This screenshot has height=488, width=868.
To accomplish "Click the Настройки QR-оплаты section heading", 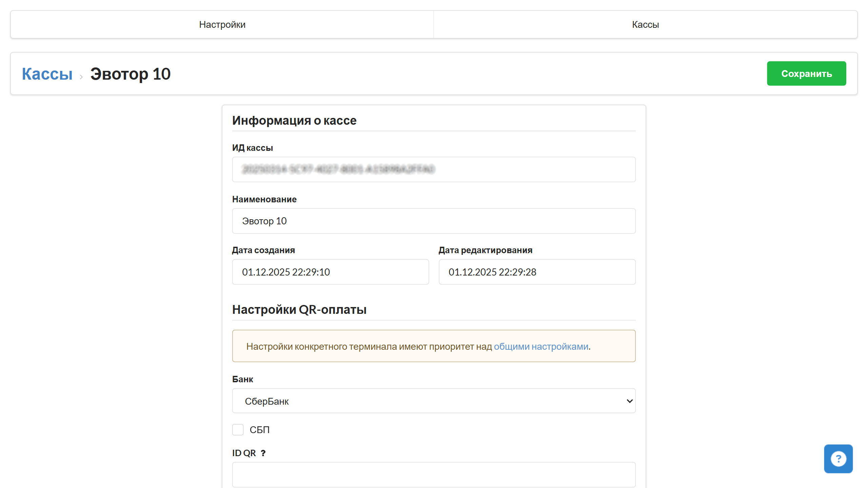I will tap(299, 309).
